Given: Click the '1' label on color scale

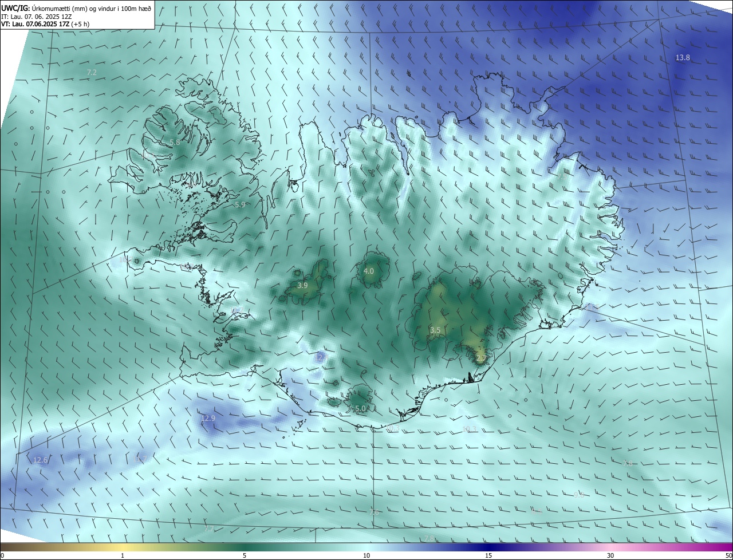Looking at the screenshot, I should click(123, 555).
